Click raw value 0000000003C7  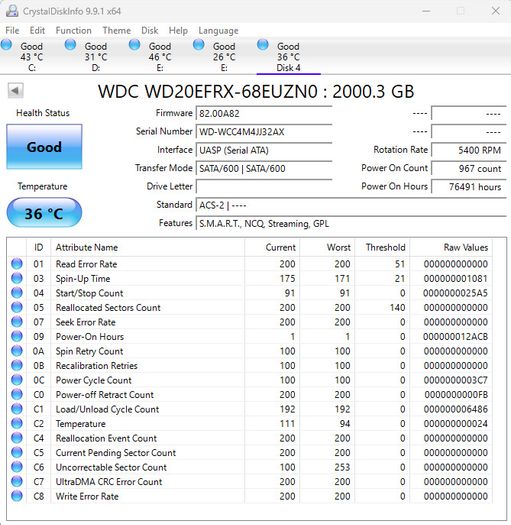click(455, 380)
